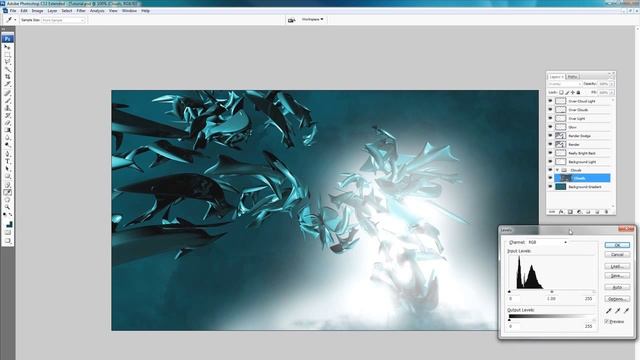Select the Brush tool in toolbox
The height and width of the screenshot is (360, 640).
point(7,101)
